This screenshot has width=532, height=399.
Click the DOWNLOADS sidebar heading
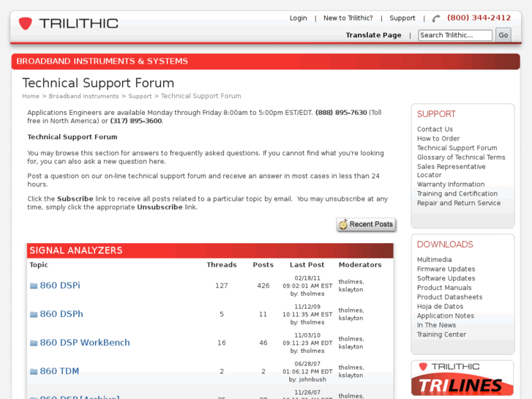445,245
